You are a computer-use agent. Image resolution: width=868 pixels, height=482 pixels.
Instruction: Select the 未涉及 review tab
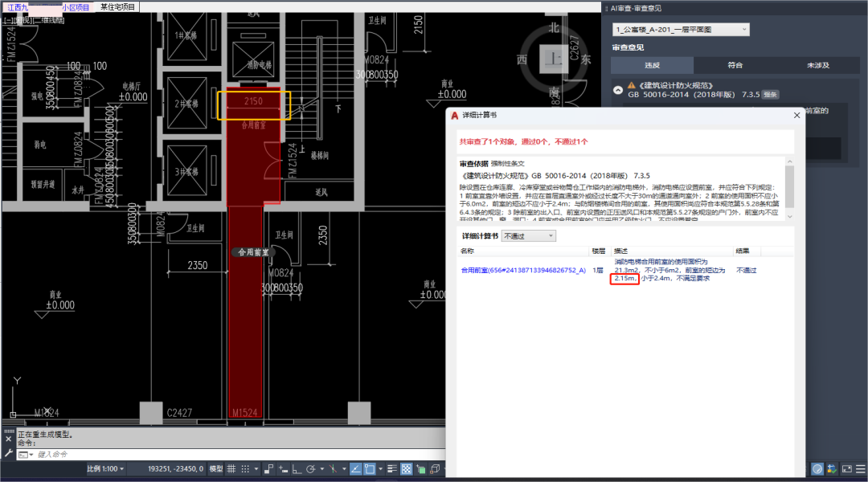click(817, 65)
